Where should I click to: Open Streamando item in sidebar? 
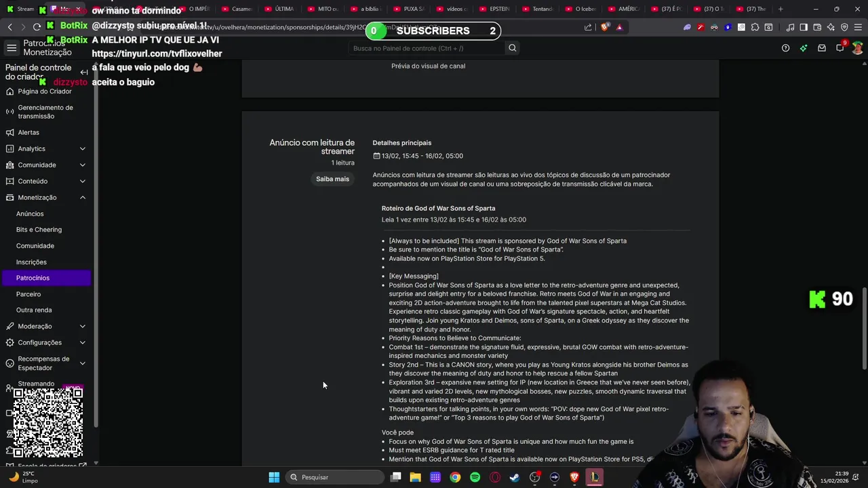36,384
